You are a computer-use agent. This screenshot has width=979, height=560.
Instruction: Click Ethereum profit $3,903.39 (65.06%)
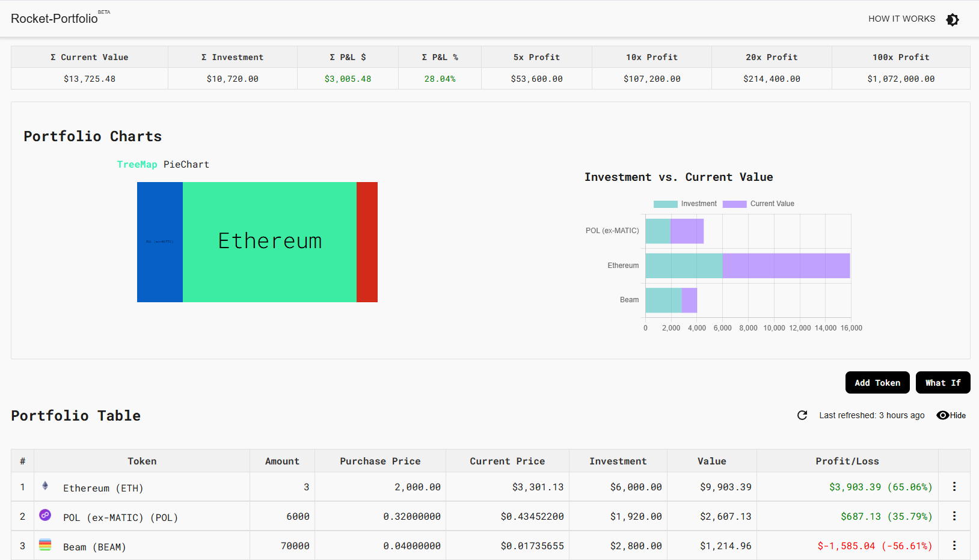pos(881,487)
